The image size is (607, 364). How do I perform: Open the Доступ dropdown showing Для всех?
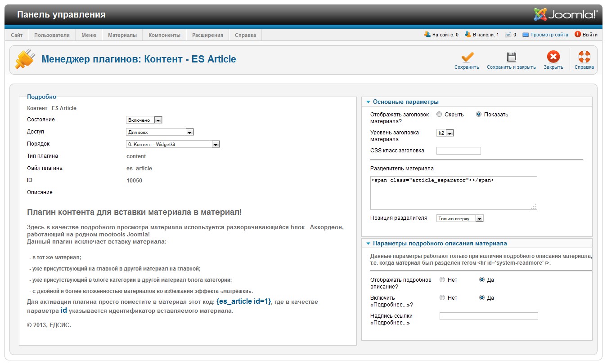click(x=160, y=132)
